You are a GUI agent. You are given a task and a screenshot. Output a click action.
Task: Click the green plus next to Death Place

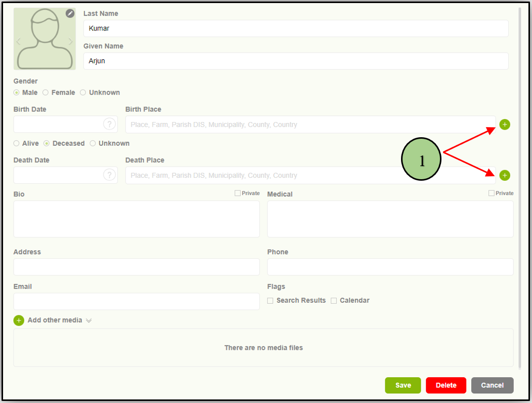click(505, 175)
